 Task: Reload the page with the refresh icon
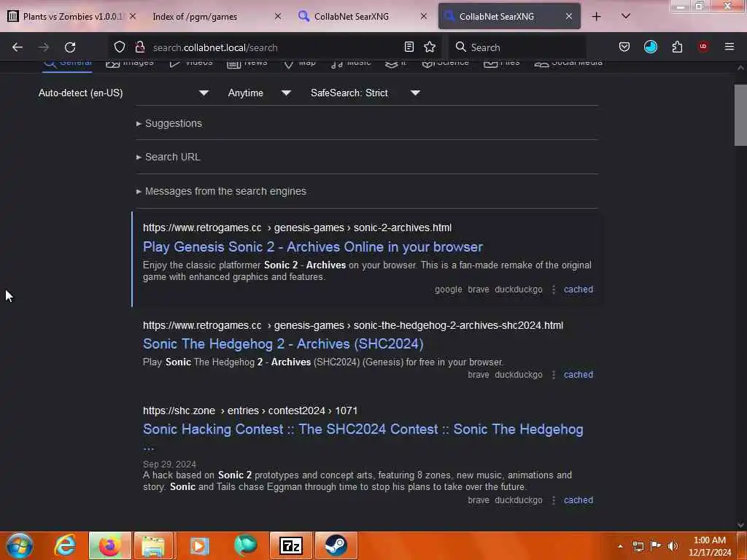click(x=70, y=47)
